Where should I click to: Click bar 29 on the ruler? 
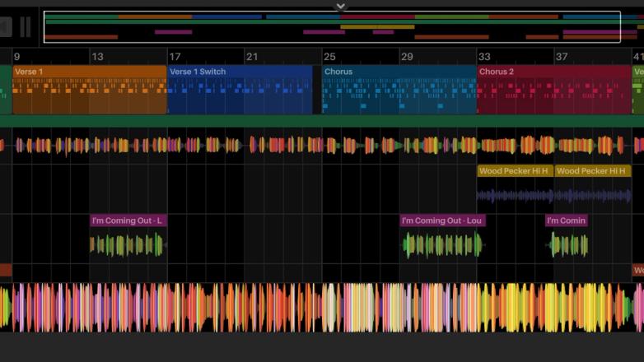407,57
